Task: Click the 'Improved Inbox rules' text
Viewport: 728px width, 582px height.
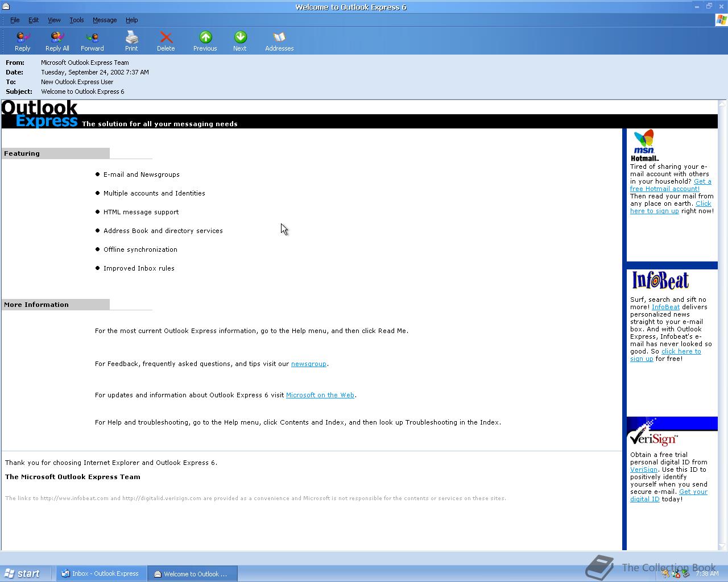Action: point(139,268)
